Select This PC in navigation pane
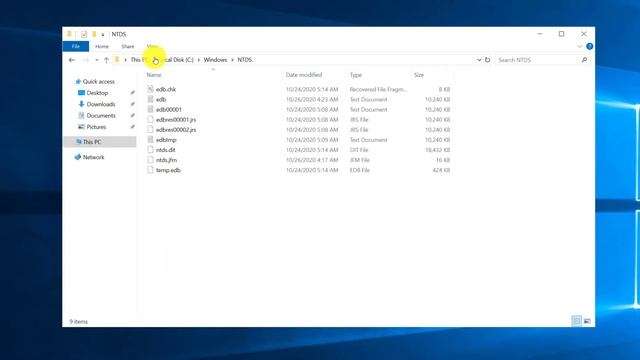640x360 pixels. click(100, 142)
